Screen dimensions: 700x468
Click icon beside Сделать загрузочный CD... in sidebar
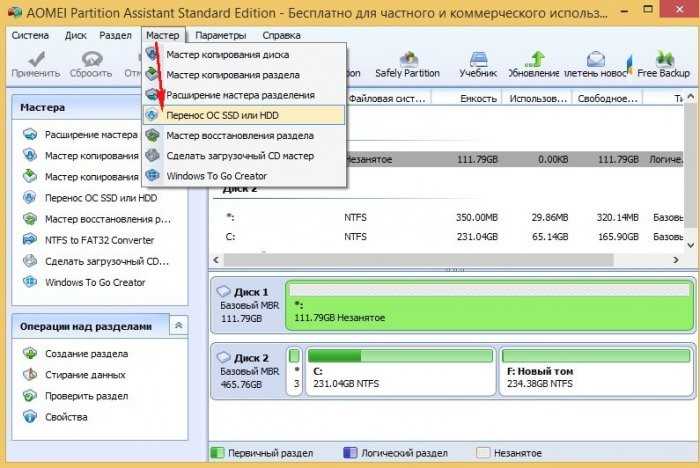[x=30, y=261]
